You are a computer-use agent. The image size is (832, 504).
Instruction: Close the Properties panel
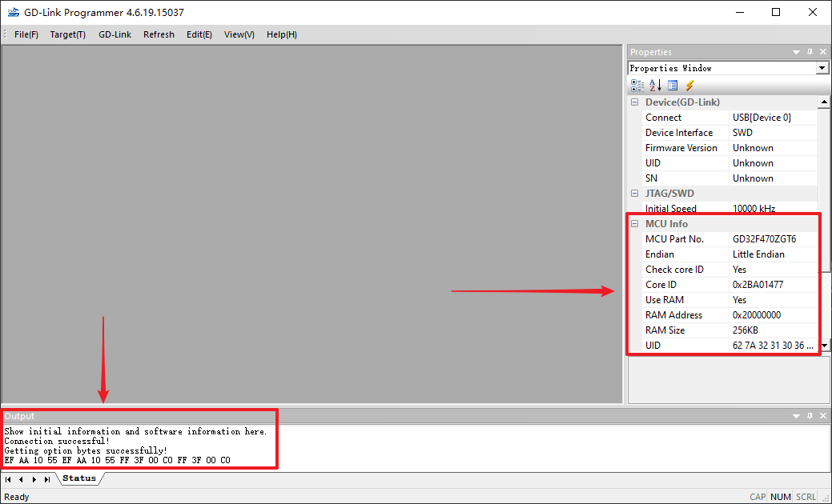(823, 52)
